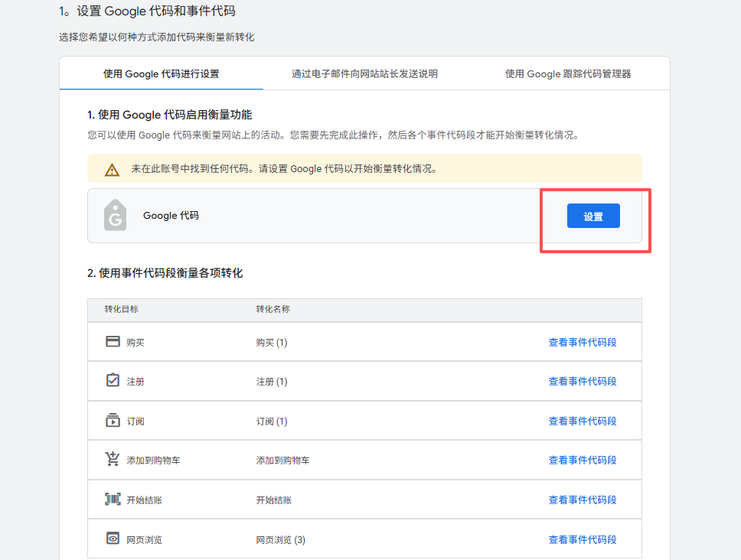741x560 pixels.
Task: Show the event snippet for 开始结账
Action: point(582,500)
